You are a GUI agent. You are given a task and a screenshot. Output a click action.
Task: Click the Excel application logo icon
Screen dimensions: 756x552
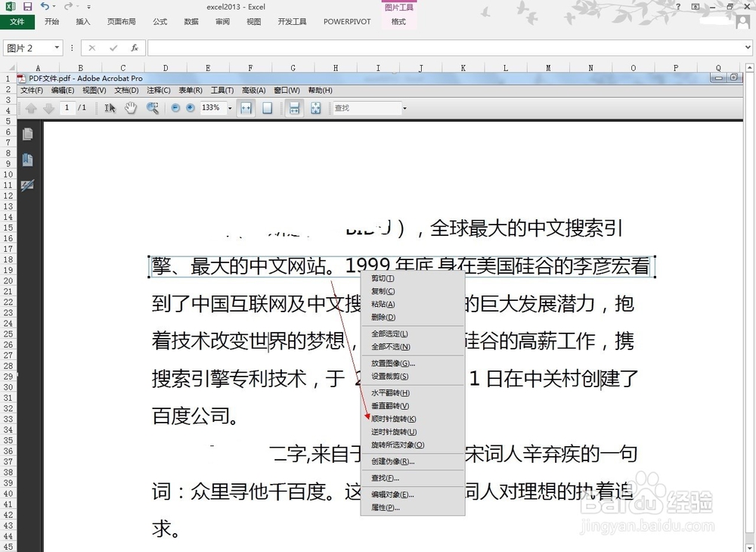[10, 6]
